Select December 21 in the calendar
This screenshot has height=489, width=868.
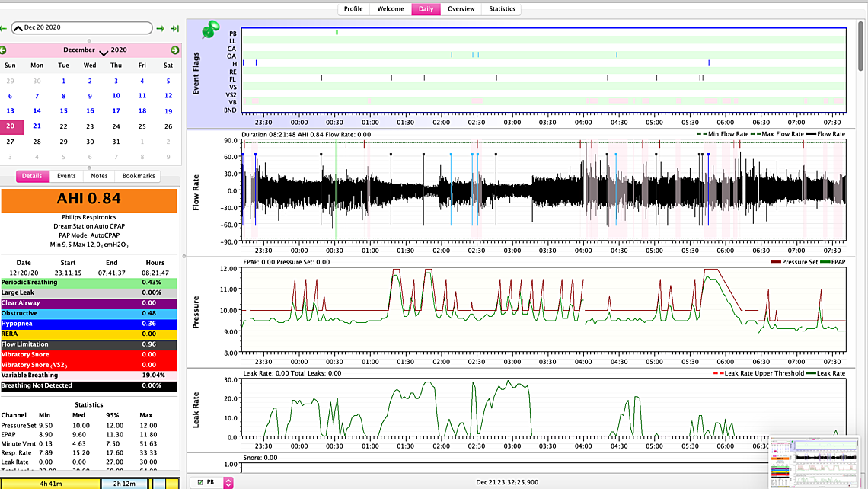point(37,126)
